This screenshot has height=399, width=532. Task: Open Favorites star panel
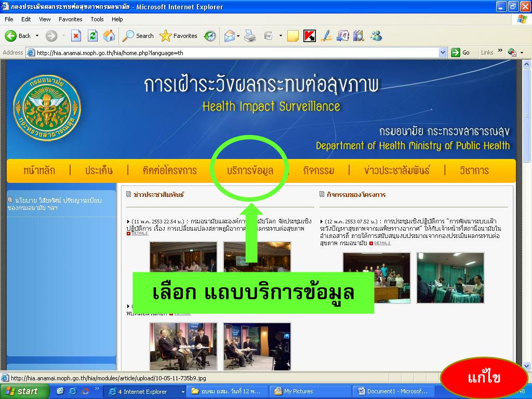(179, 36)
